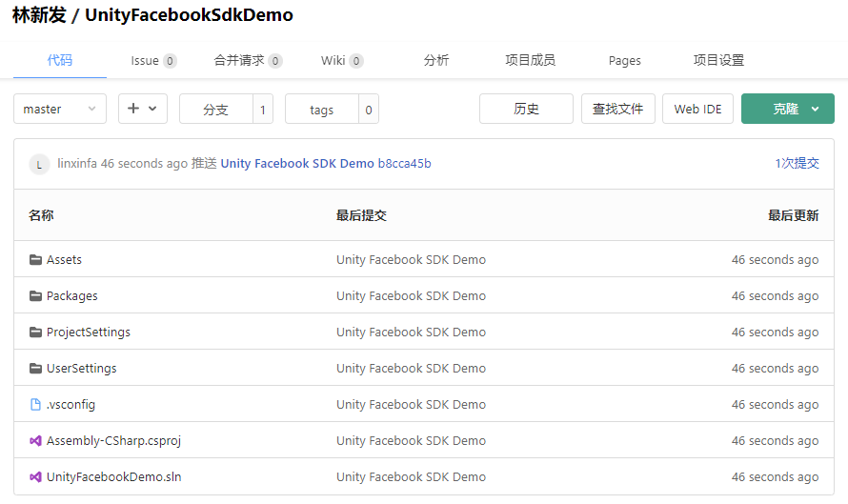The height and width of the screenshot is (504, 848).
Task: Open commit hash b8cca45b
Action: point(405,163)
